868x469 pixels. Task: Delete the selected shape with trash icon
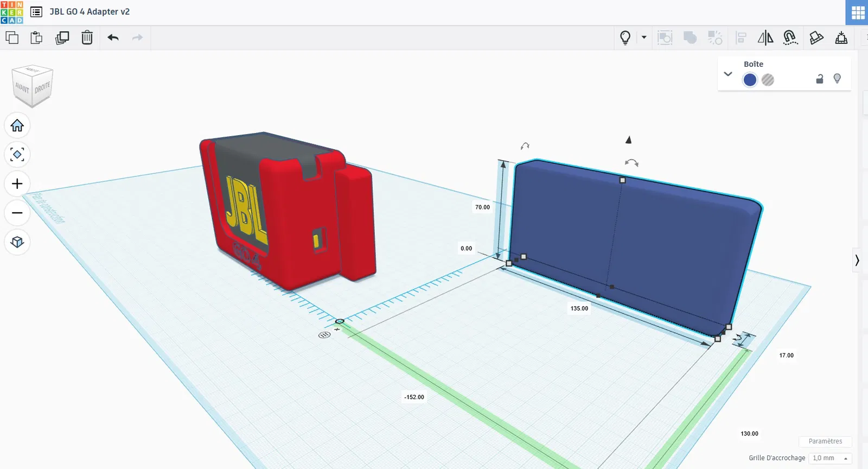coord(87,37)
